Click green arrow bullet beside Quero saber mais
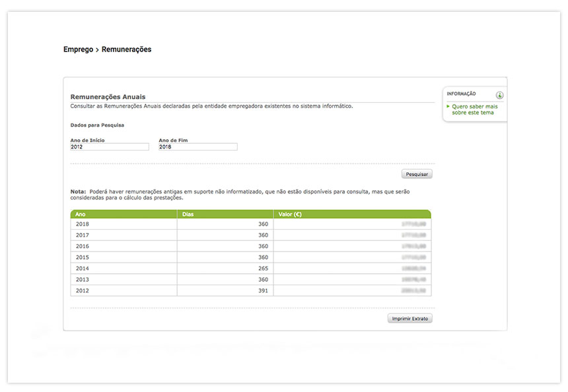The image size is (568, 392). pyautogui.click(x=448, y=106)
